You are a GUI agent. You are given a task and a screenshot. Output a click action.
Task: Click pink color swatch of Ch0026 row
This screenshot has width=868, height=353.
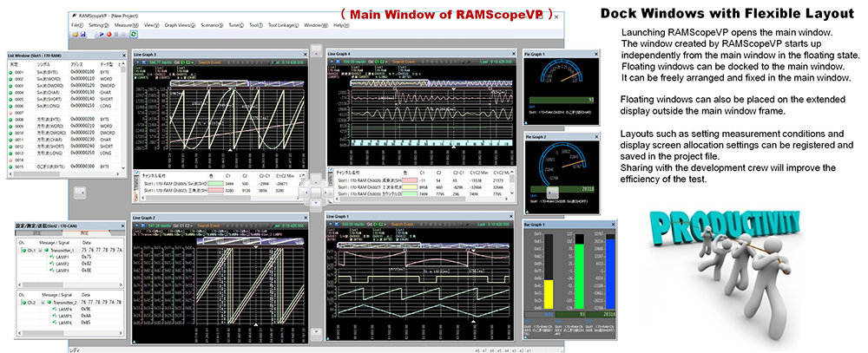[410, 180]
